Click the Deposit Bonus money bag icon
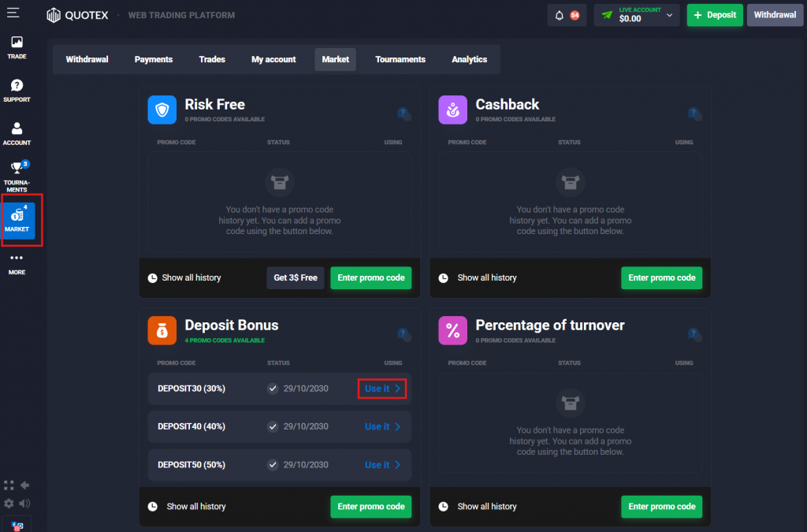This screenshot has height=532, width=807. coord(162,330)
